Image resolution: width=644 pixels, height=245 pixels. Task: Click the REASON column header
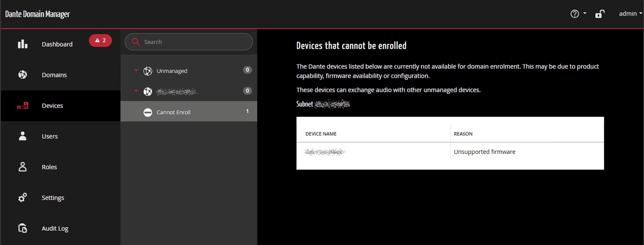(463, 134)
